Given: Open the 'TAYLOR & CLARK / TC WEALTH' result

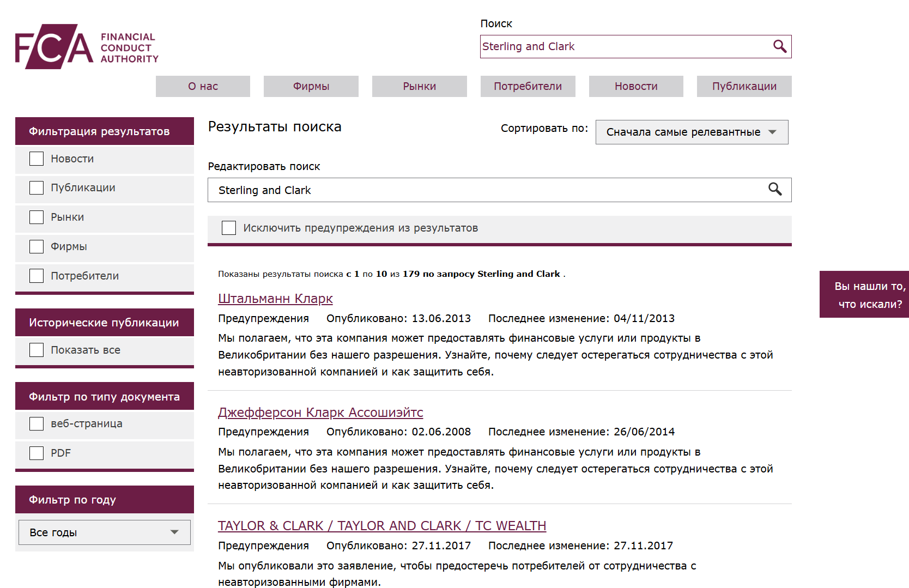Looking at the screenshot, I should click(381, 526).
